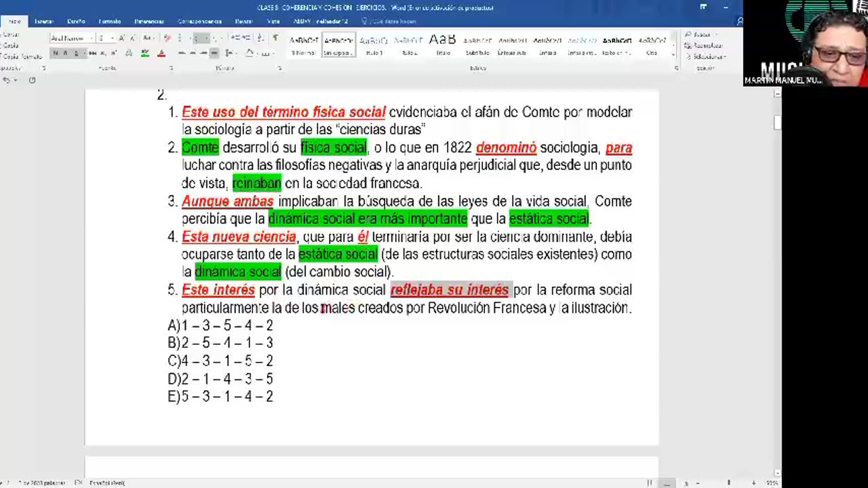868x488 pixels.
Task: Toggle bold formatting
Action: coord(56,53)
